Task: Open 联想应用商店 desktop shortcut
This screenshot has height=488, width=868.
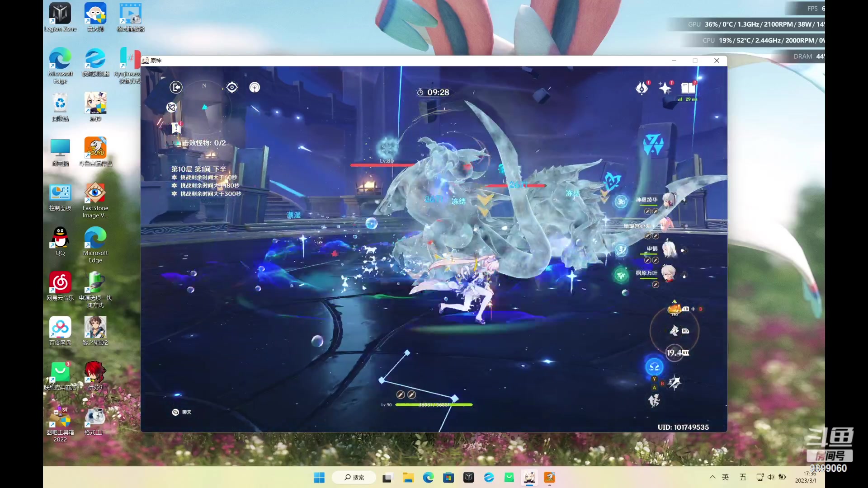Action: (x=60, y=375)
